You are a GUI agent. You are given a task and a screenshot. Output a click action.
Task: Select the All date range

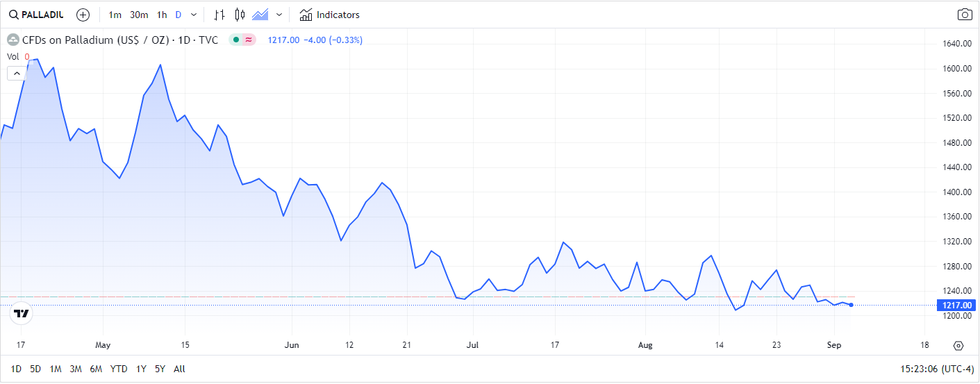tap(179, 369)
